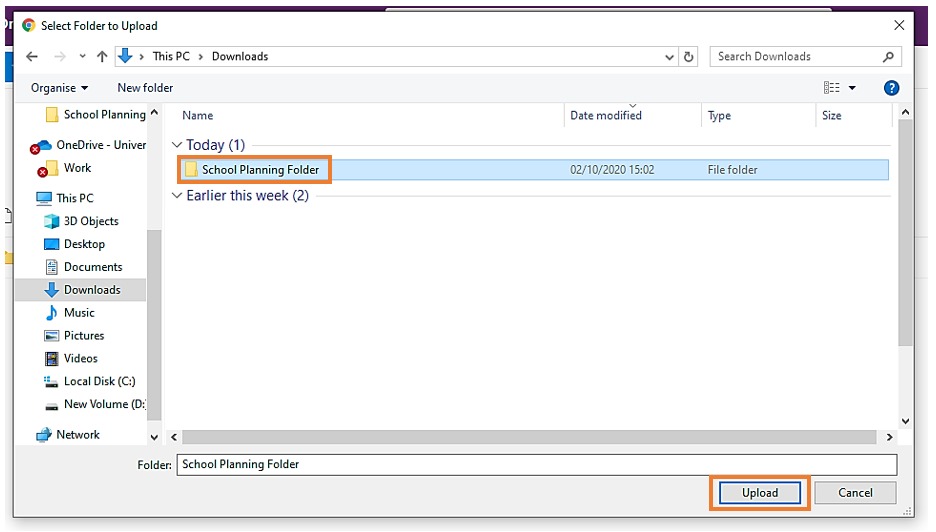936x532 pixels.
Task: Click the Network computers icon
Action: coord(44,435)
